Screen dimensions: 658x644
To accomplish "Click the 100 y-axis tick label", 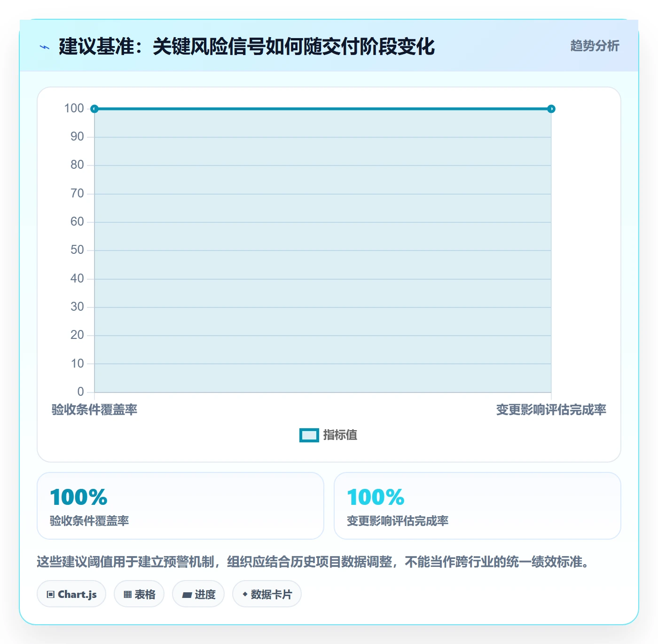I will pyautogui.click(x=74, y=109).
